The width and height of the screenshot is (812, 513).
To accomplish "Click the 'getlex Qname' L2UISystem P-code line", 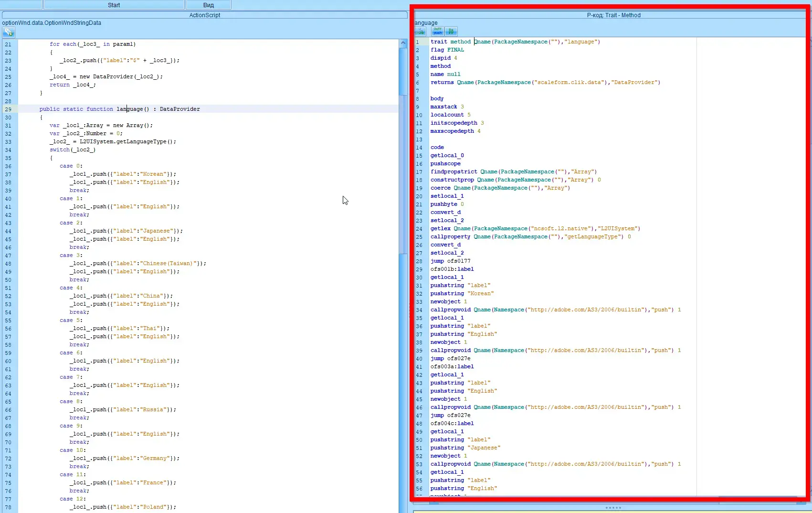I will coord(536,228).
